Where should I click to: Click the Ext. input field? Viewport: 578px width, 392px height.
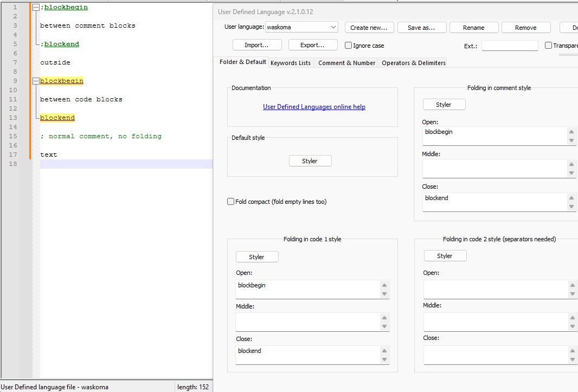pos(509,46)
